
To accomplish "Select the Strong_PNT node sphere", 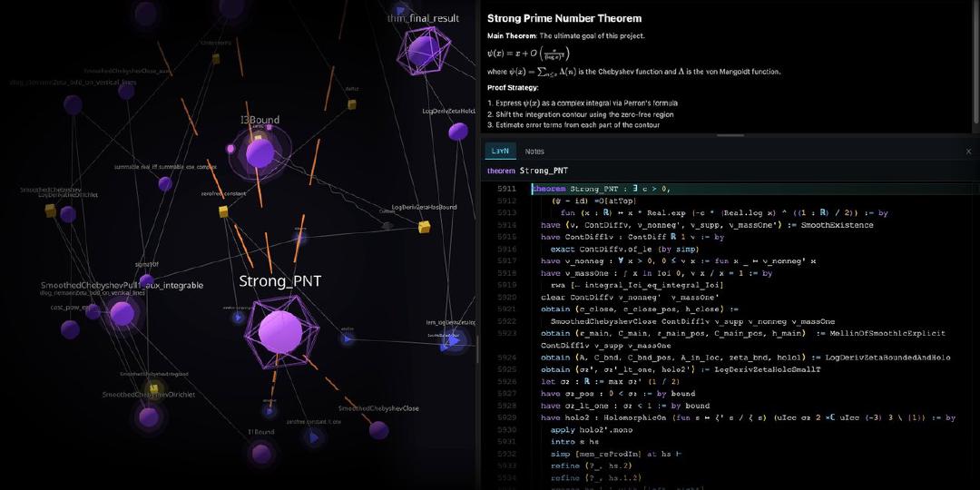I will (x=279, y=331).
